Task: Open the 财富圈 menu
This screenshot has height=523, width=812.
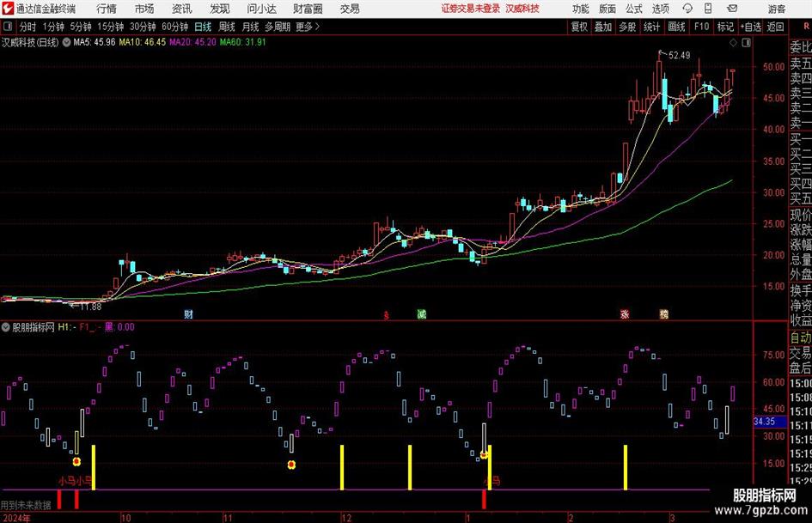Action: [308, 9]
